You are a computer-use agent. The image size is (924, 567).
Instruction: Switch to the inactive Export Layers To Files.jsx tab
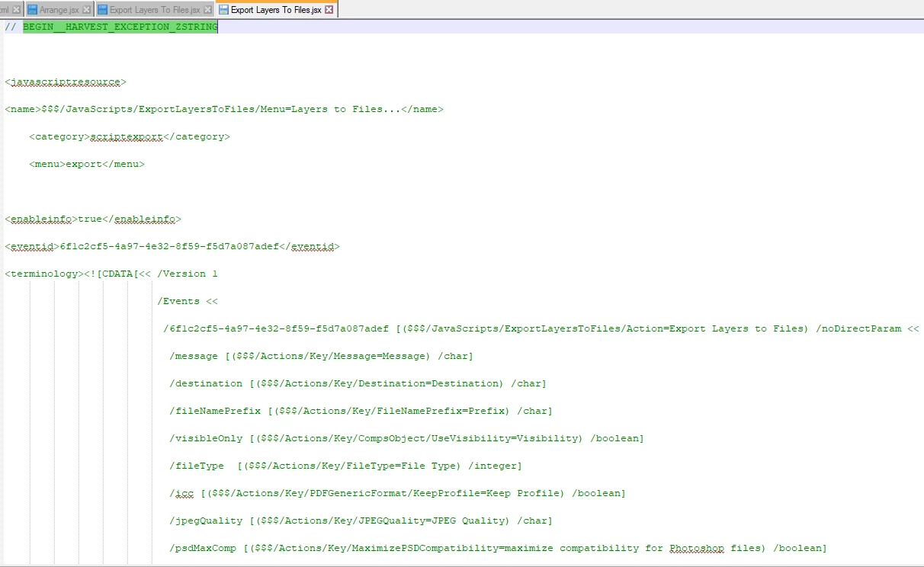(x=155, y=10)
